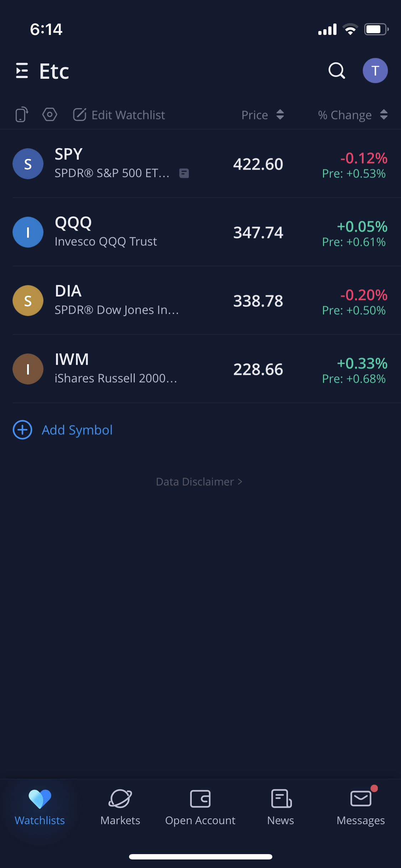This screenshot has width=401, height=868.
Task: Sort the list by Price
Action: (x=262, y=115)
